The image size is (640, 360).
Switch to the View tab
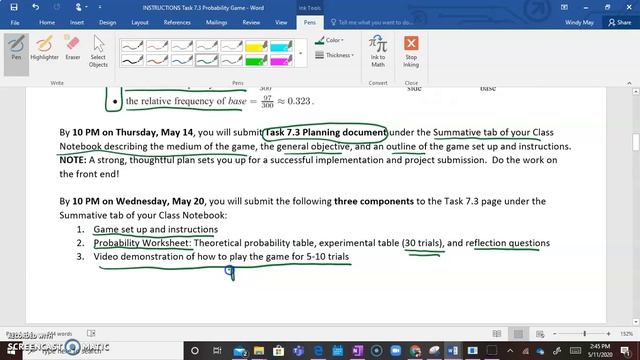tap(281, 22)
